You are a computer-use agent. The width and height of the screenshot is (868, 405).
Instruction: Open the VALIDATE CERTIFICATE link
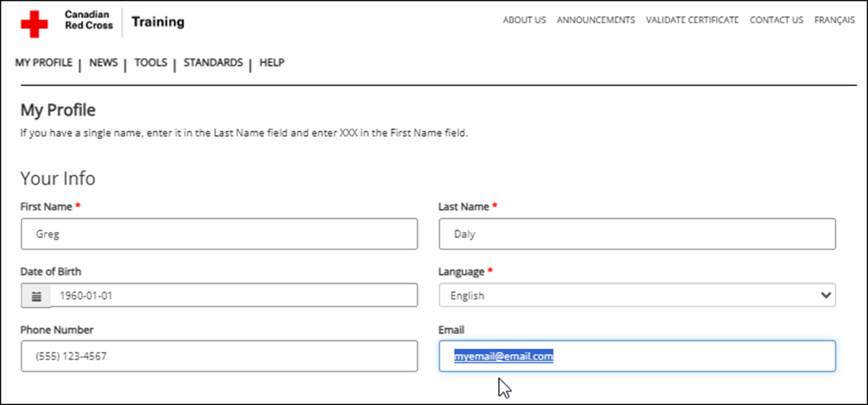click(692, 20)
